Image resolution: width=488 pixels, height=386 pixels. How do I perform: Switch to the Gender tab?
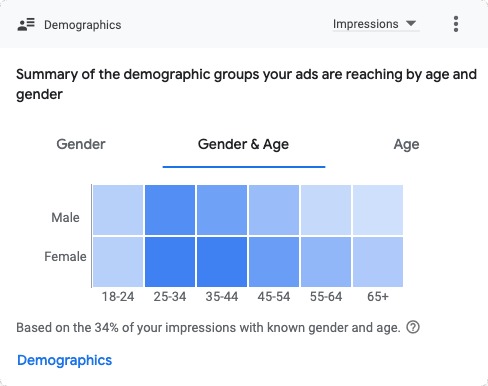coord(81,145)
